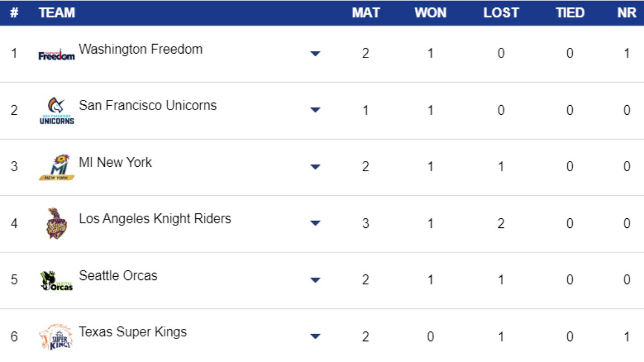Screen dimensions: 644x362
Task: Click the TEAM column header
Action: coord(57,13)
